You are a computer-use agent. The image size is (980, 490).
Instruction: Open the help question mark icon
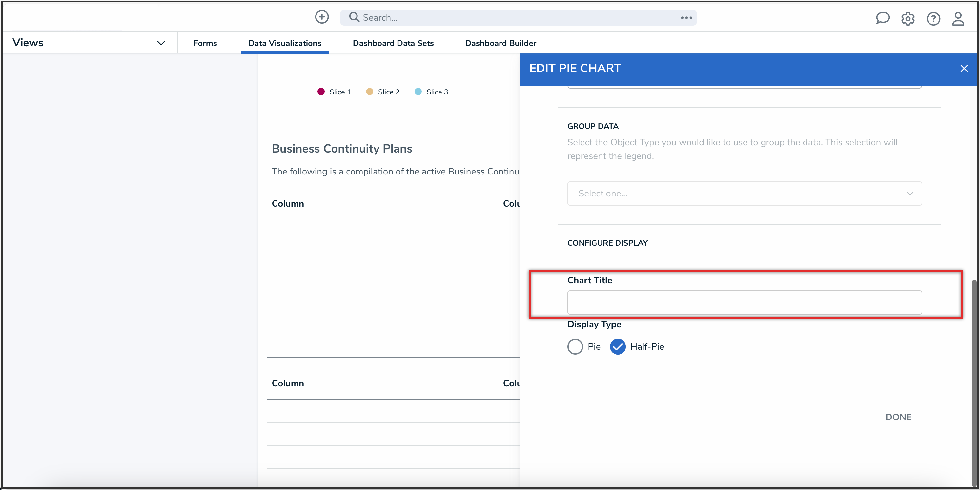[933, 18]
